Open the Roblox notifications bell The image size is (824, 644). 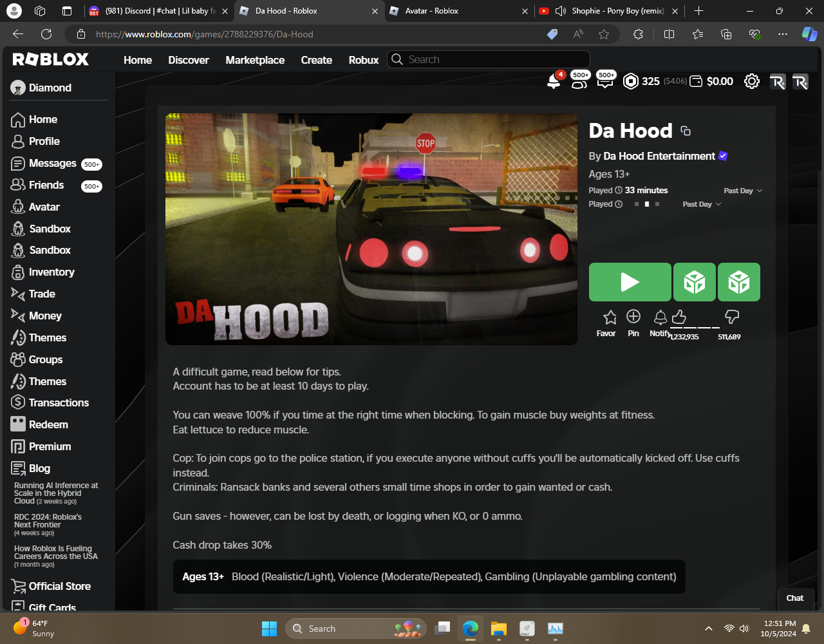(x=554, y=81)
